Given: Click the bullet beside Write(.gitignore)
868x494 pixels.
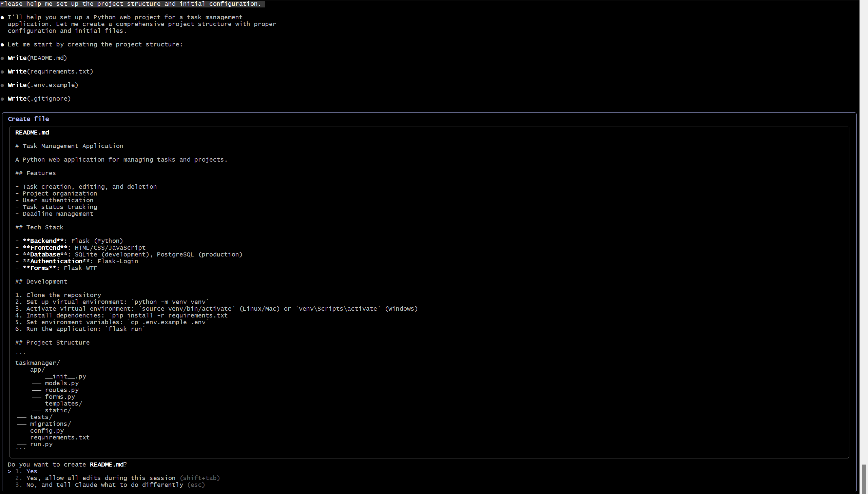Looking at the screenshot, I should (x=3, y=99).
